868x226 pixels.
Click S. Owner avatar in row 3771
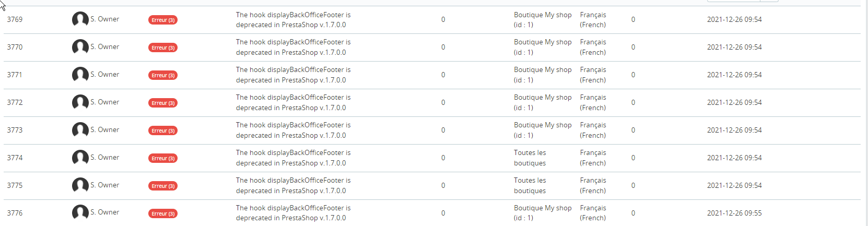[x=80, y=75]
